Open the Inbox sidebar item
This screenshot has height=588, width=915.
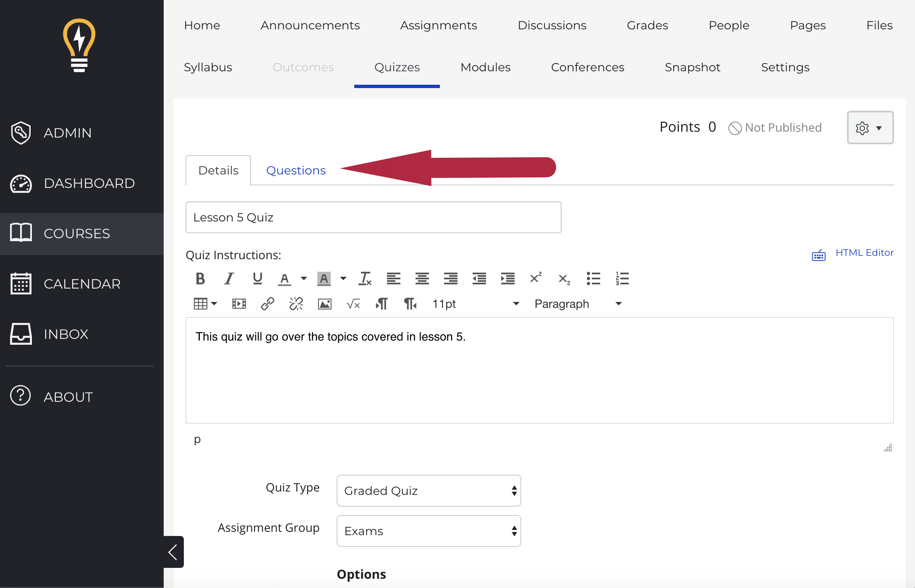tap(82, 334)
